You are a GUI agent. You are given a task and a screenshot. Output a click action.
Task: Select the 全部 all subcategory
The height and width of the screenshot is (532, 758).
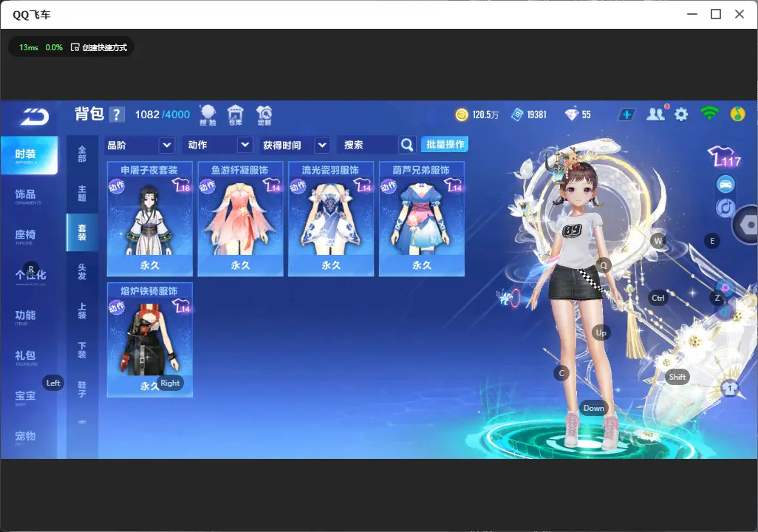82,154
